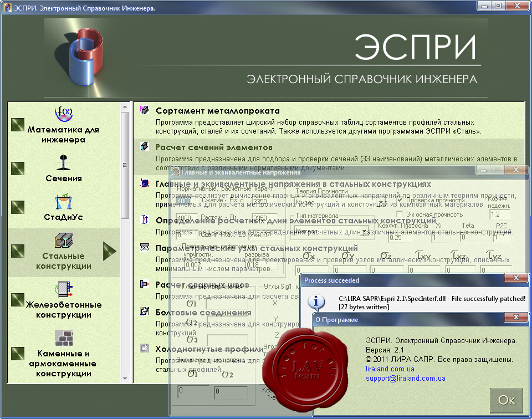Click the Болтовые соединения icon

[145, 311]
